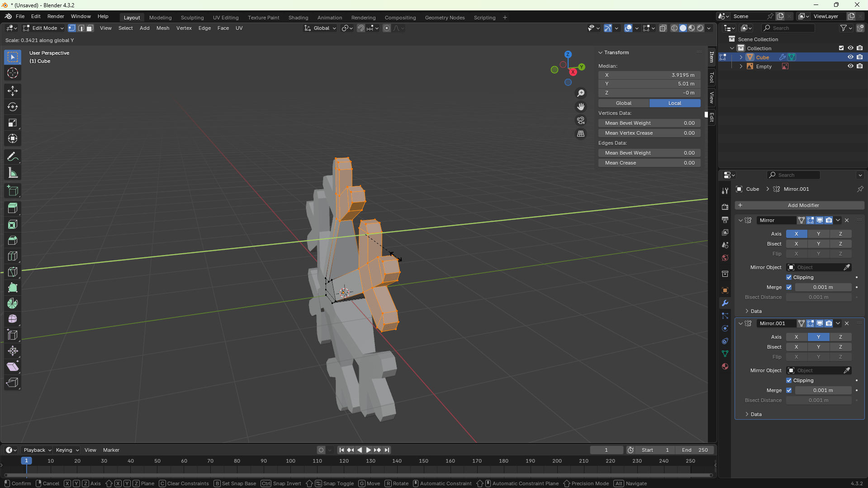Select the Knife tool
Viewport: 868px width, 488px height.
pos(13,272)
